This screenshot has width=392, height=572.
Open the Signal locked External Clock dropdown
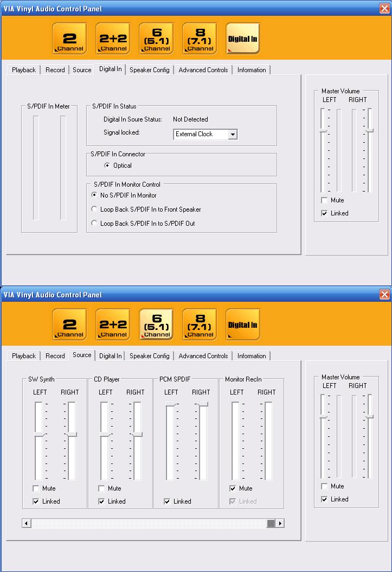pyautogui.click(x=233, y=134)
